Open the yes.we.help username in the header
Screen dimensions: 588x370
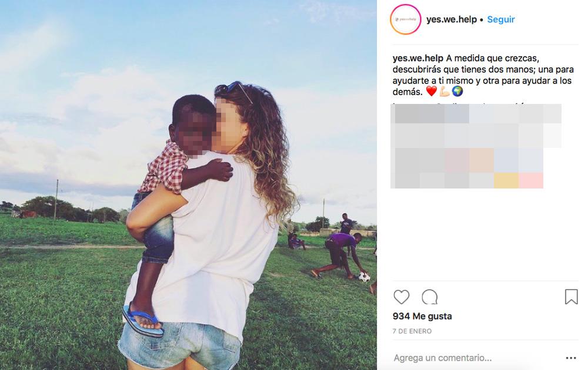451,19
